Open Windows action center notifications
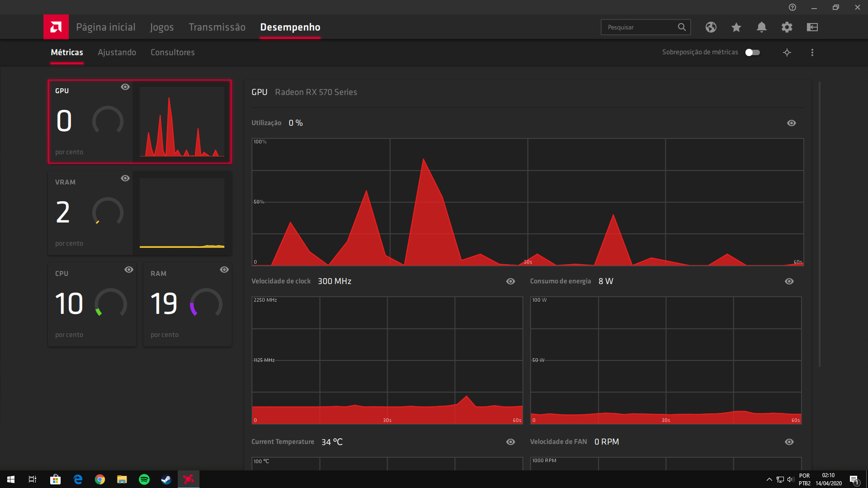 (854, 479)
